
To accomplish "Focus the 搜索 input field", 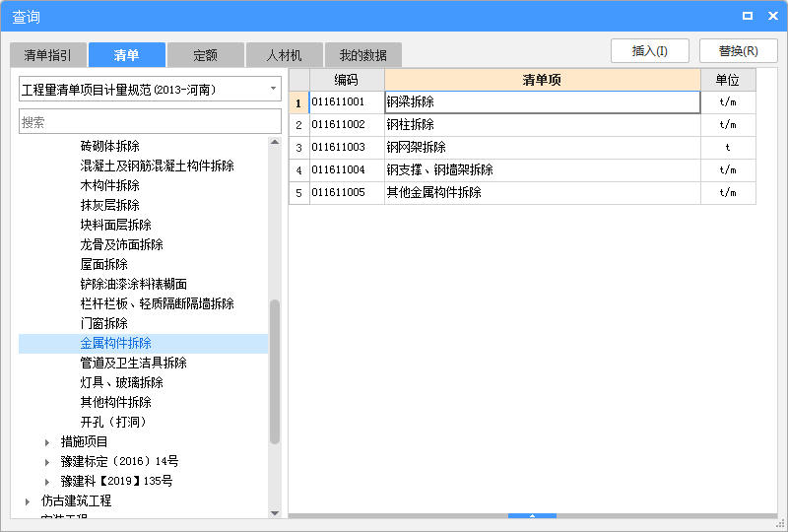I will pos(150,122).
